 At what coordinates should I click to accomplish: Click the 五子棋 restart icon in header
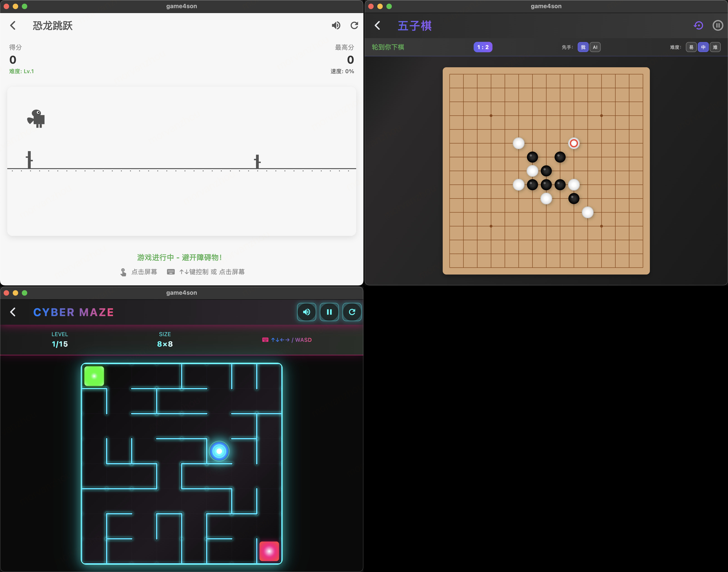[698, 25]
